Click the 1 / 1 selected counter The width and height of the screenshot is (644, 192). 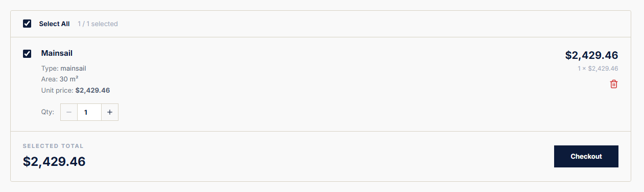98,24
